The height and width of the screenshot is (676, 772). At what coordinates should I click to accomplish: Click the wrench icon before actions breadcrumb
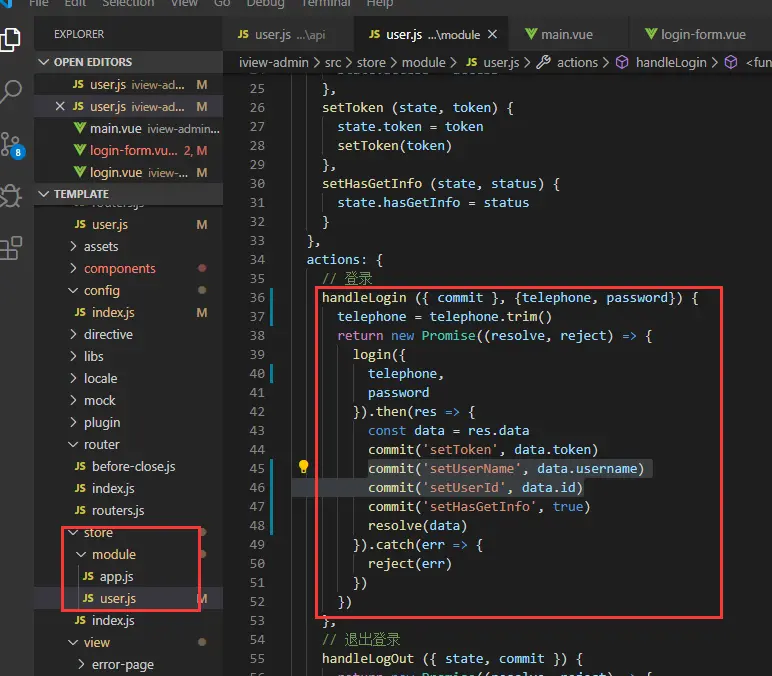(x=544, y=63)
